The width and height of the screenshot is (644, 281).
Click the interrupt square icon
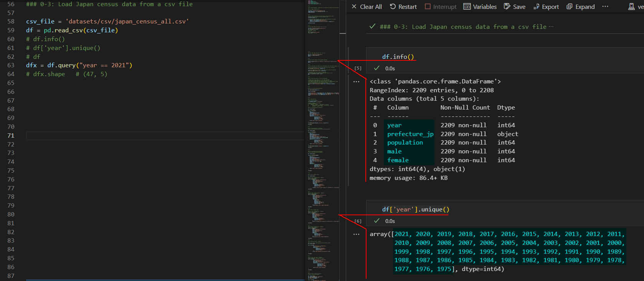pyautogui.click(x=428, y=7)
